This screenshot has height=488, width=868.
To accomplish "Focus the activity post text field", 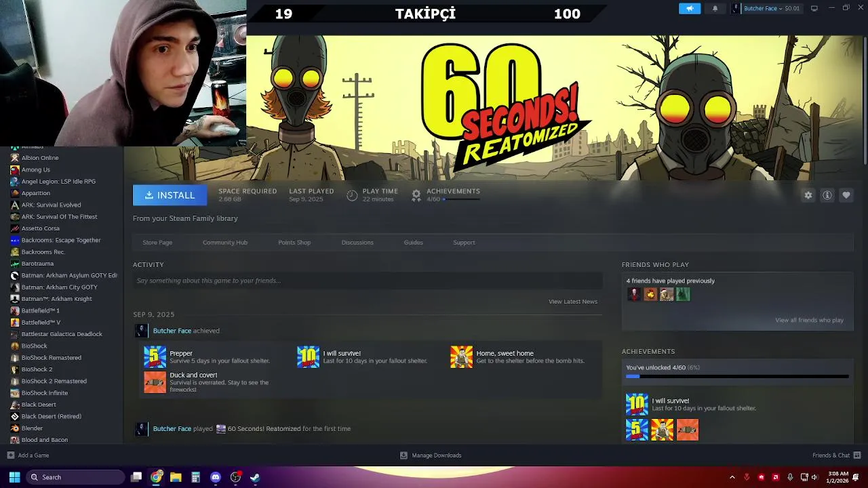I will click(x=368, y=281).
